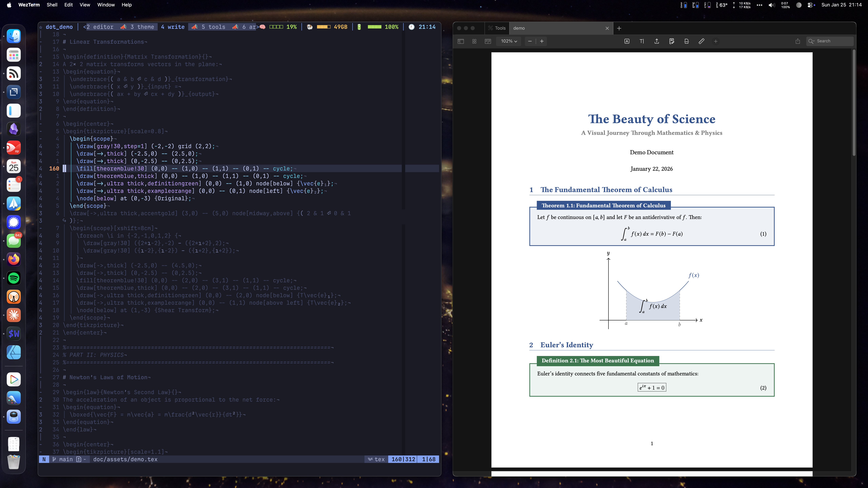The image size is (868, 488).
Task: Select the strikethrough highlight tool
Action: pos(686,41)
